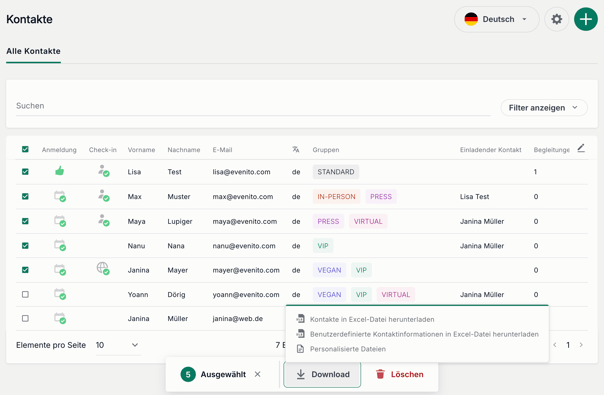Click the translate language column icon
The width and height of the screenshot is (604, 395).
pyautogui.click(x=295, y=150)
